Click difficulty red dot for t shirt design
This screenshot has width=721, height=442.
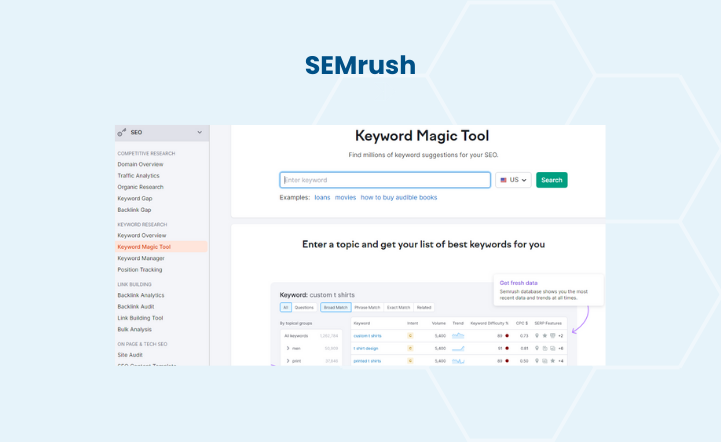coord(507,349)
